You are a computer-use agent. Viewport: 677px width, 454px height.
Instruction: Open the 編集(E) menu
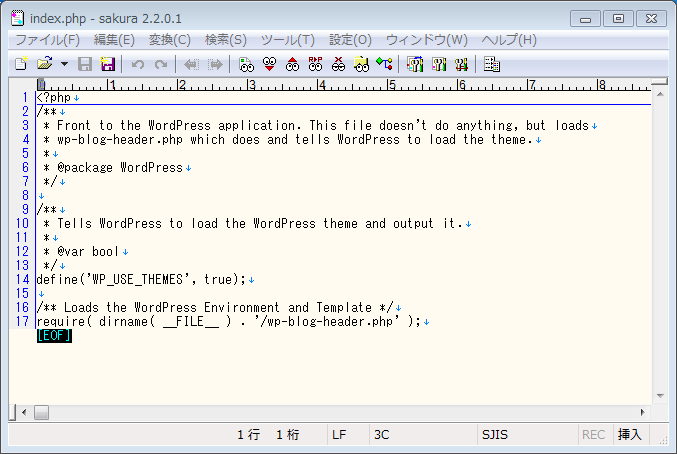click(114, 40)
